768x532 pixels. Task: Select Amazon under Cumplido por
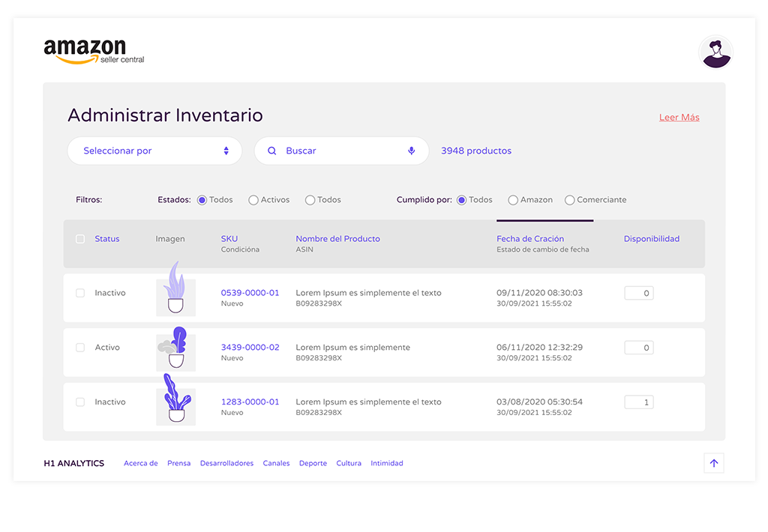tap(513, 200)
